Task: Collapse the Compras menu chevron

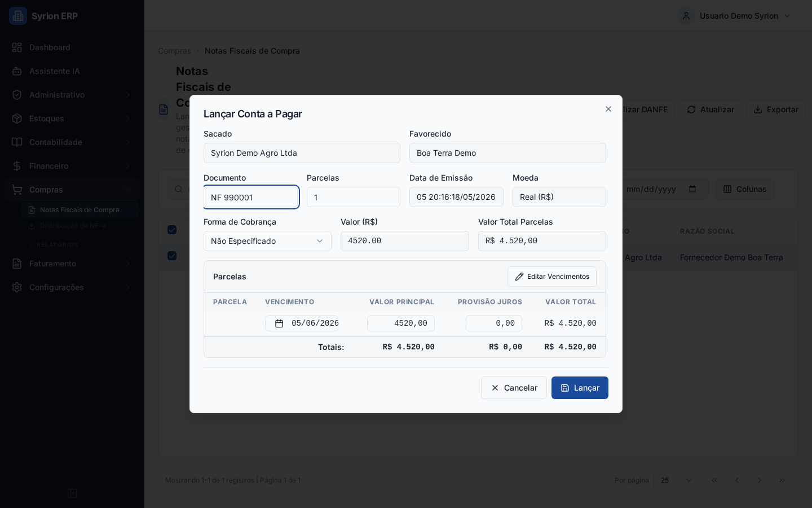Action: pos(128,190)
